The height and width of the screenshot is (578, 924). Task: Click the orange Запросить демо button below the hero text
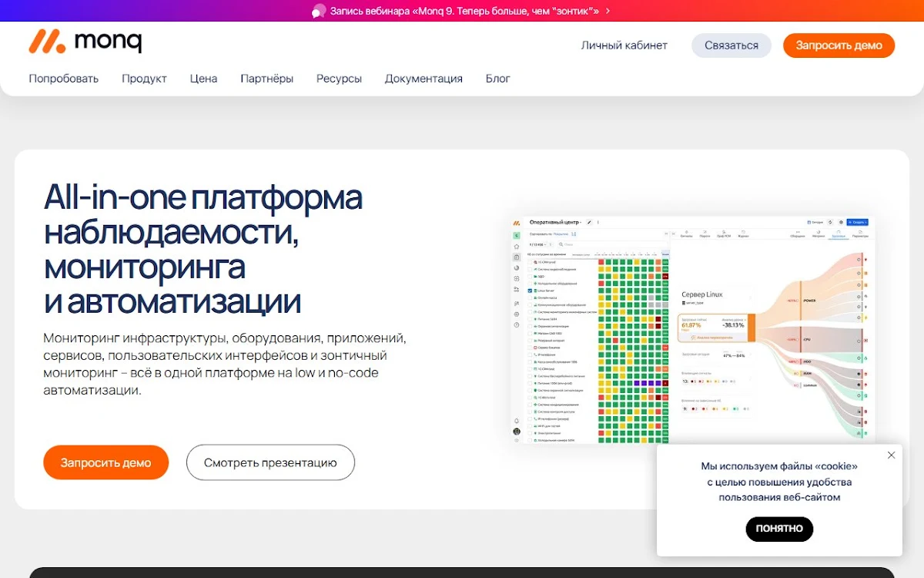[105, 462]
